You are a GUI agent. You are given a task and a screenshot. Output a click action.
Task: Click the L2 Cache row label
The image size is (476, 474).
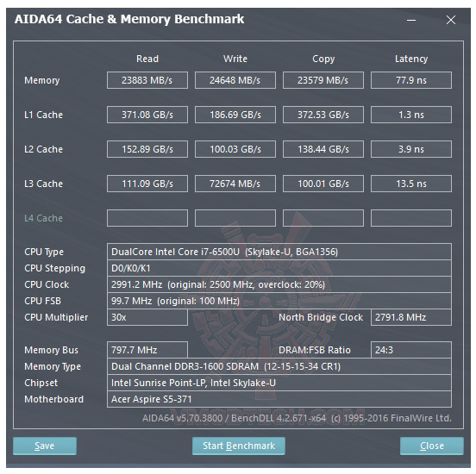coord(43,149)
